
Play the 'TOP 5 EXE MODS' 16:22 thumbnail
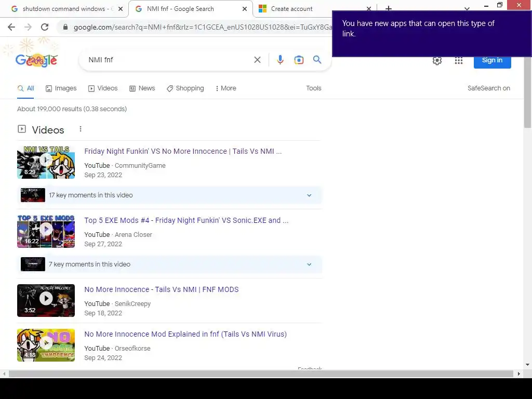[46, 231]
